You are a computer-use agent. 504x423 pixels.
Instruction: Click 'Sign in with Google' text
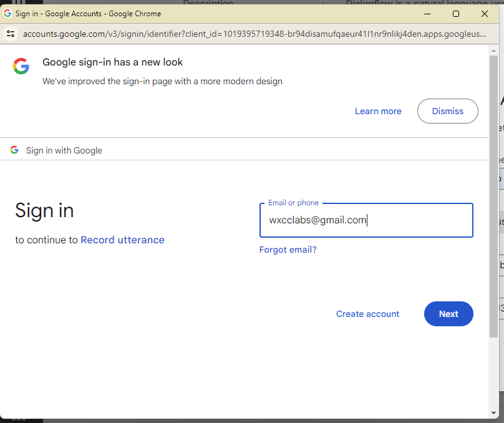(x=64, y=150)
